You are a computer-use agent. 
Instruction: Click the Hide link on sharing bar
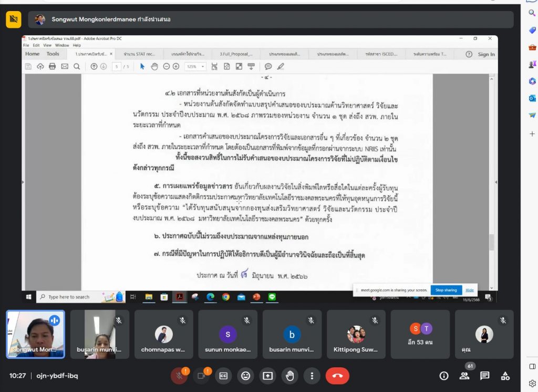point(470,290)
